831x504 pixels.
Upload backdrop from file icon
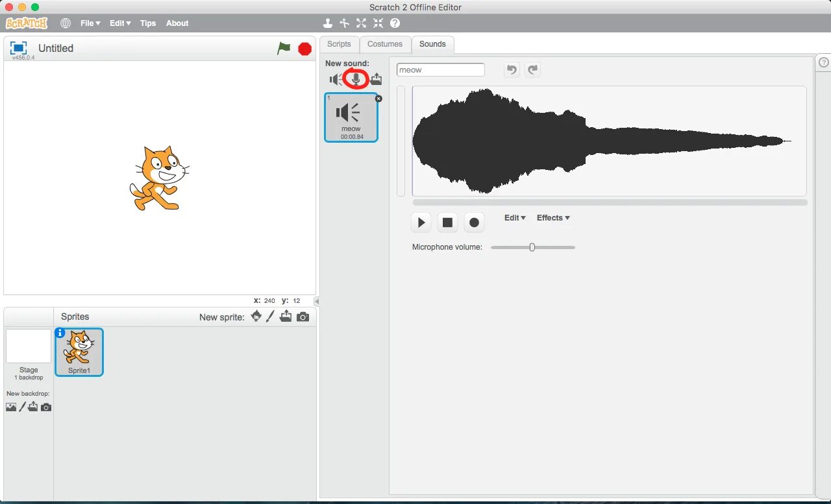33,407
